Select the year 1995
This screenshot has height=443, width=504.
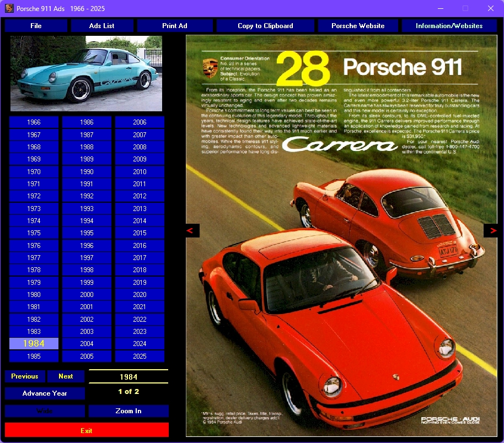[x=87, y=233]
